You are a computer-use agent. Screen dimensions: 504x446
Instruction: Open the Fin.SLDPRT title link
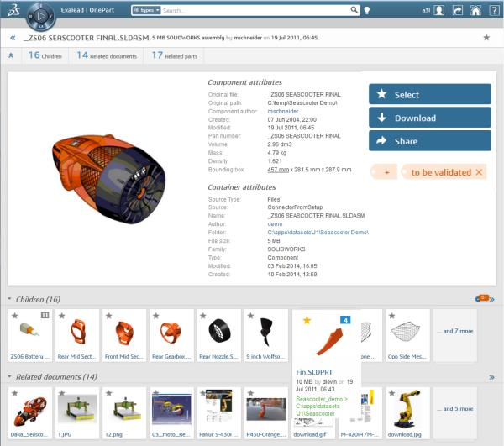point(314,372)
